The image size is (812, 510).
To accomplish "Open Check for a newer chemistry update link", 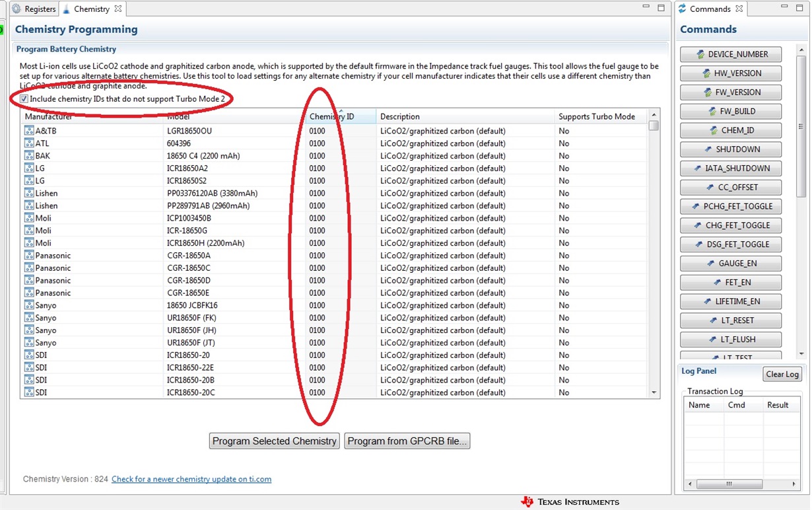I will coord(191,479).
